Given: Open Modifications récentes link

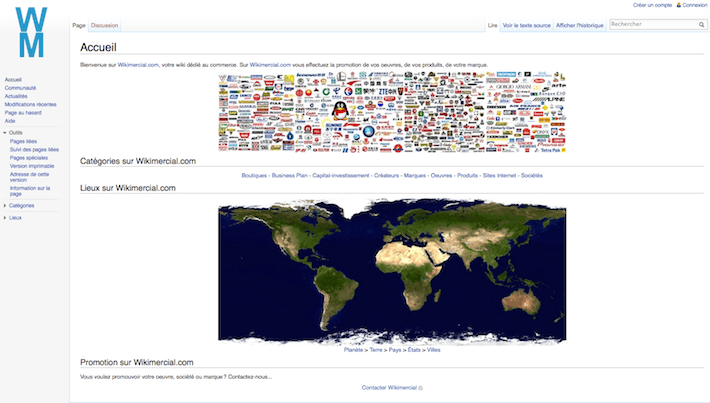Looking at the screenshot, I should click(x=31, y=104).
